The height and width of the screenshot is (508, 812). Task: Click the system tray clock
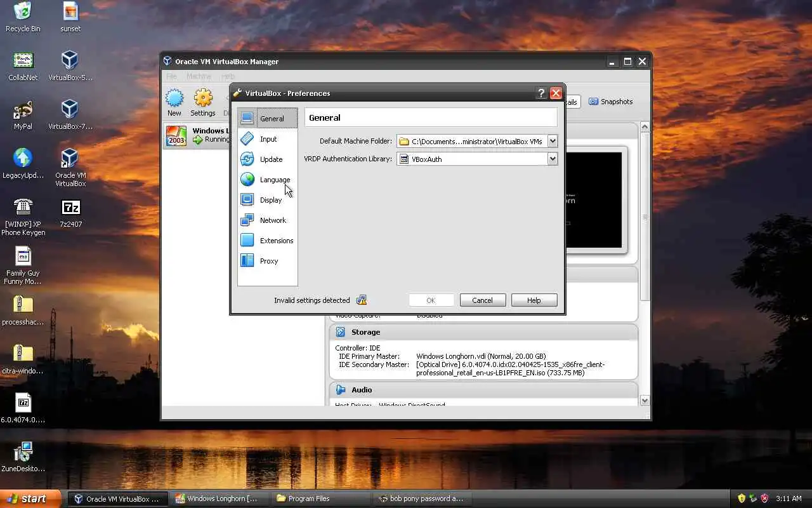[789, 498]
